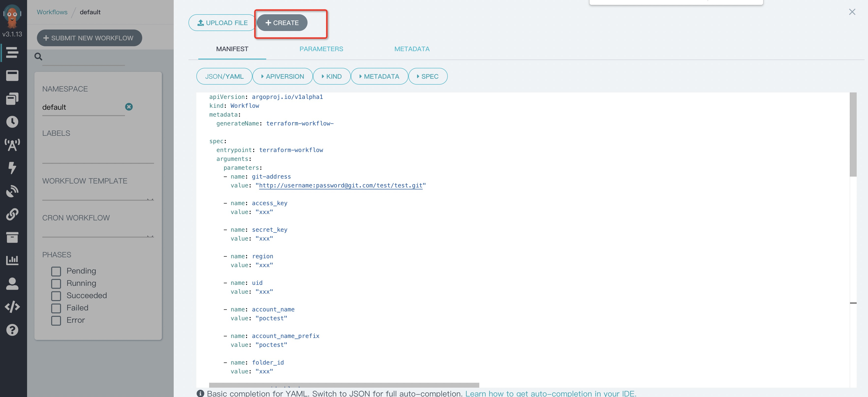The width and height of the screenshot is (868, 397).
Task: Open Reports bar chart icon
Action: click(x=12, y=260)
